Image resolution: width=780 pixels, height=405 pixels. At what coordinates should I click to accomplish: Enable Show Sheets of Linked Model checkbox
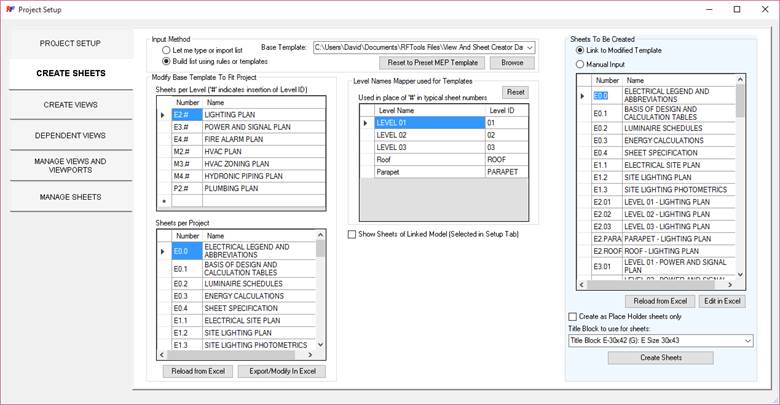pos(352,234)
